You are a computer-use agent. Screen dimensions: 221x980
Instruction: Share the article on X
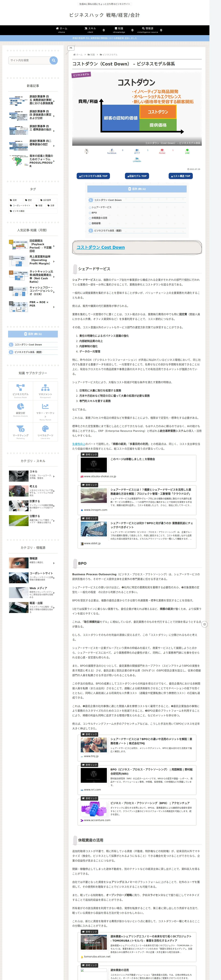(87, 151)
